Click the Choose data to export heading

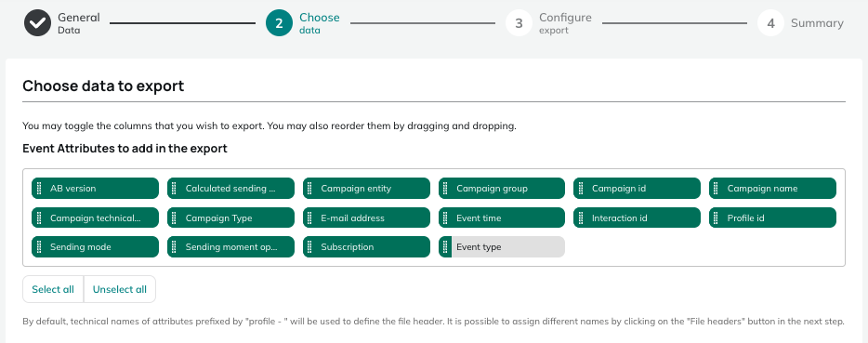tap(103, 86)
